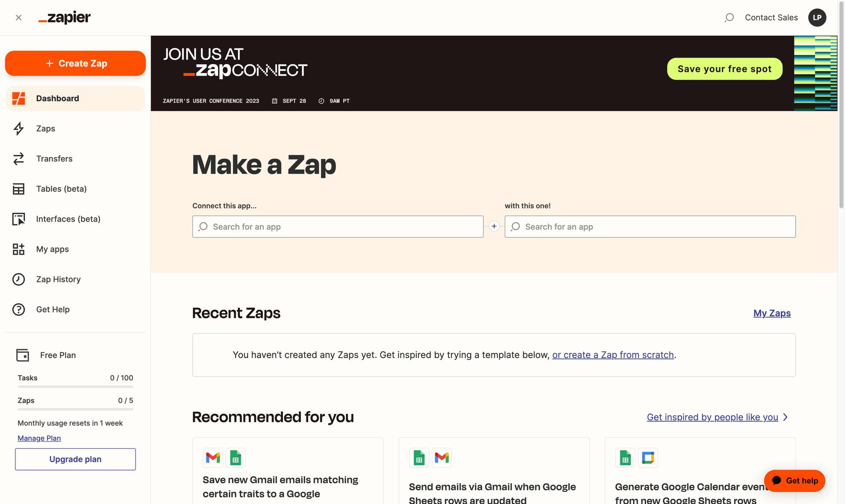Screen dimensions: 845x504
Task: Click the Tasks usage progress bar
Action: coord(75,387)
